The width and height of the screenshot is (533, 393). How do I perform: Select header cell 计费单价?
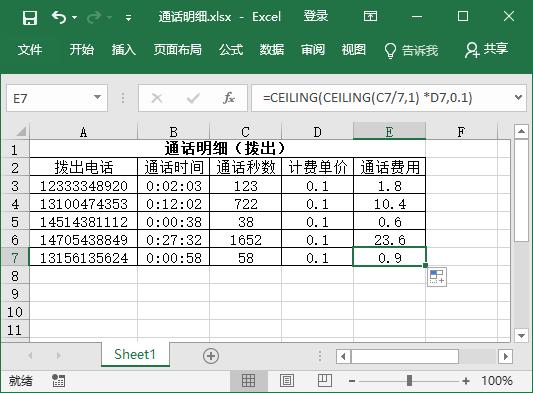[x=317, y=167]
